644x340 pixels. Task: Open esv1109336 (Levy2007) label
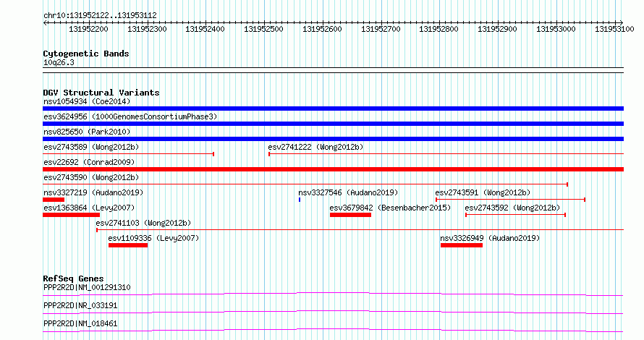point(153,238)
